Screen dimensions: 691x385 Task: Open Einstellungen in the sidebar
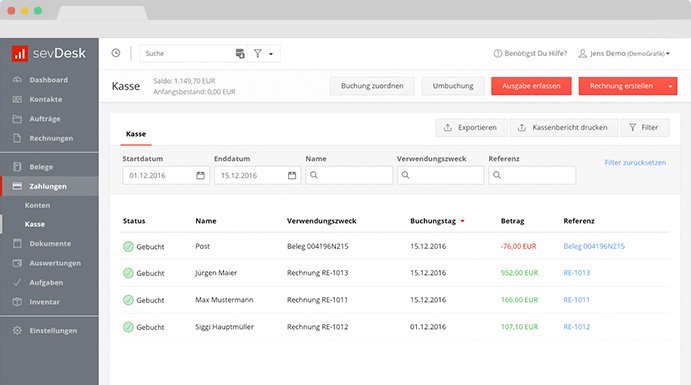(53, 330)
